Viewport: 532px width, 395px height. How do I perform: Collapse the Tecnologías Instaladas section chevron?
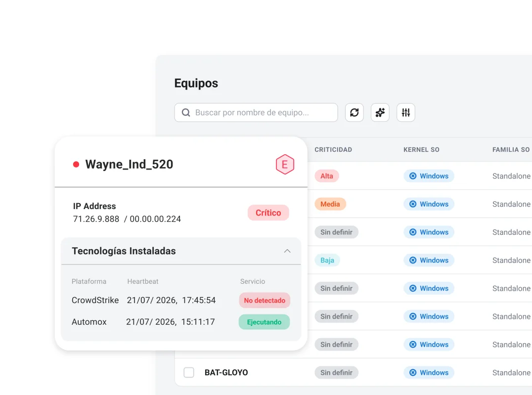(287, 251)
